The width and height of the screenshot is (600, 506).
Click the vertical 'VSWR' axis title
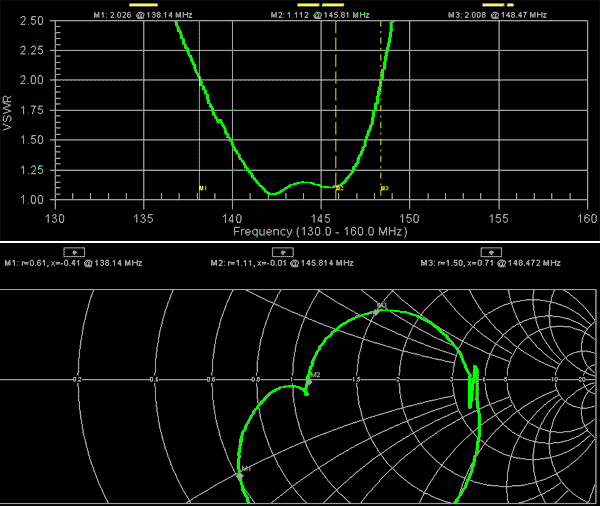(x=7, y=113)
